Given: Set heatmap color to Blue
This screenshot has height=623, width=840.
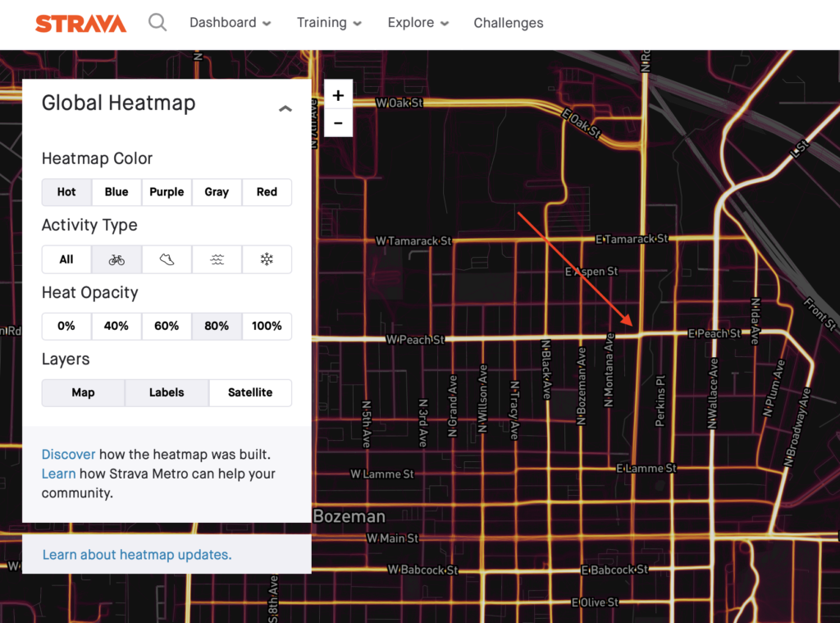Looking at the screenshot, I should point(116,192).
